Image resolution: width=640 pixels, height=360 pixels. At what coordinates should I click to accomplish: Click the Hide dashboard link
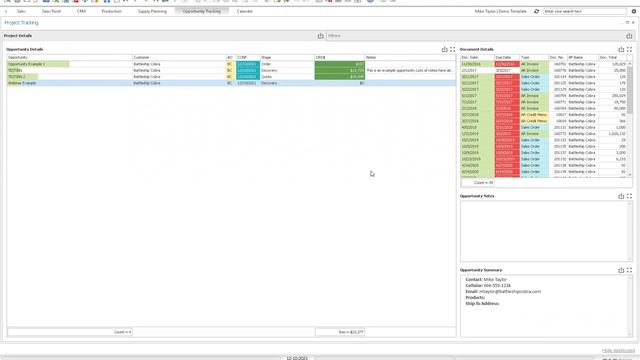point(618,351)
